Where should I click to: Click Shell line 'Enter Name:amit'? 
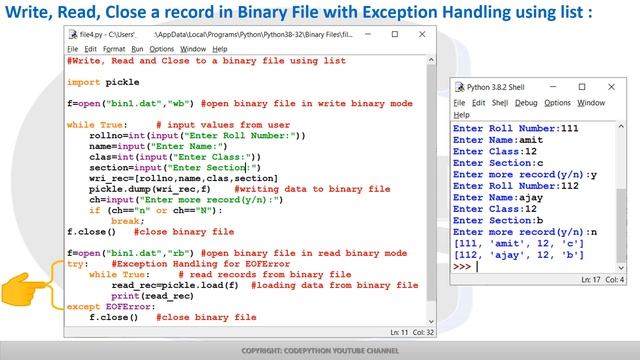498,140
